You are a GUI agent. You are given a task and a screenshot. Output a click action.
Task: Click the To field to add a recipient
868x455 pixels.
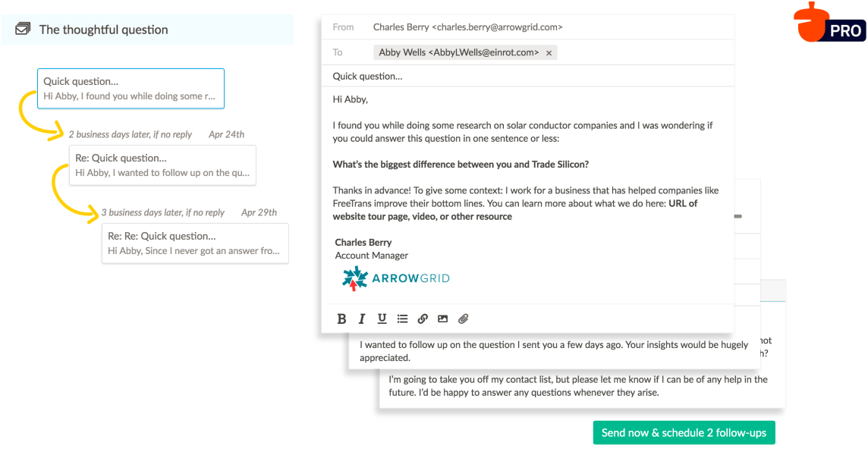645,52
